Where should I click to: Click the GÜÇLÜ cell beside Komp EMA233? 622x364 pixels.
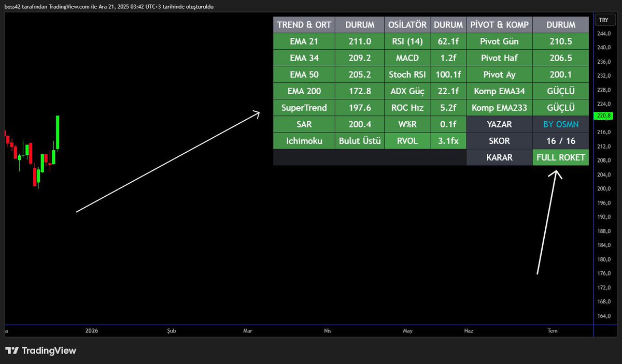(561, 108)
